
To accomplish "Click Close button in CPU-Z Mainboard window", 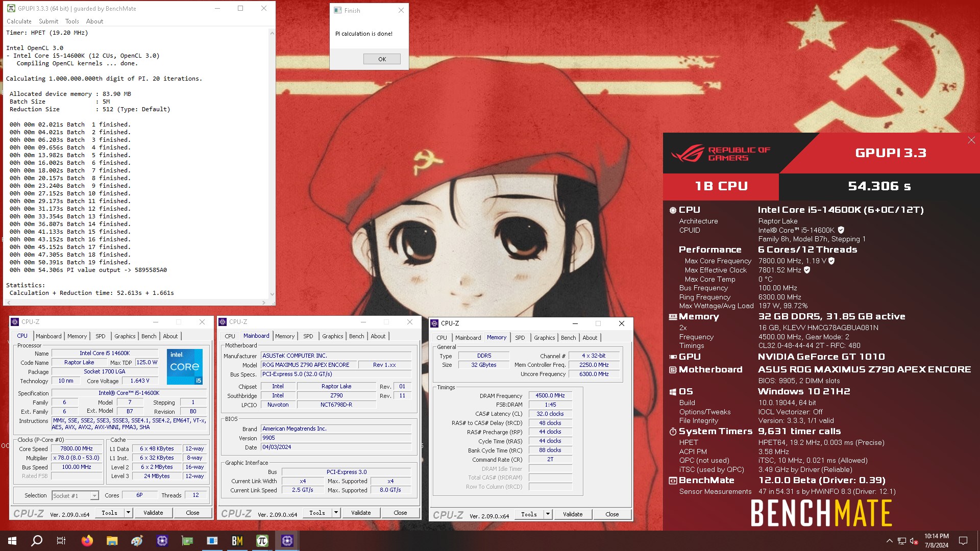I will (400, 513).
